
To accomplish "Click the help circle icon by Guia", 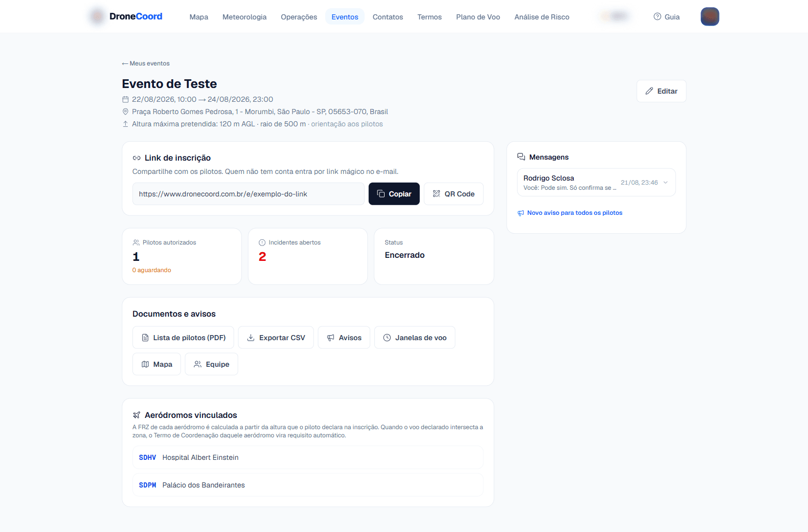I will (x=657, y=17).
